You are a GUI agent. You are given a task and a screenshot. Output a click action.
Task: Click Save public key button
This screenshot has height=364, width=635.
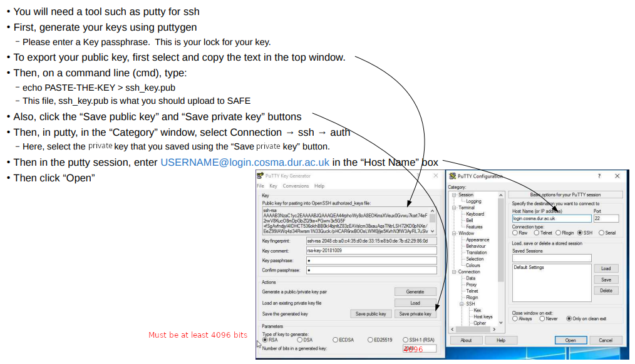coord(371,314)
